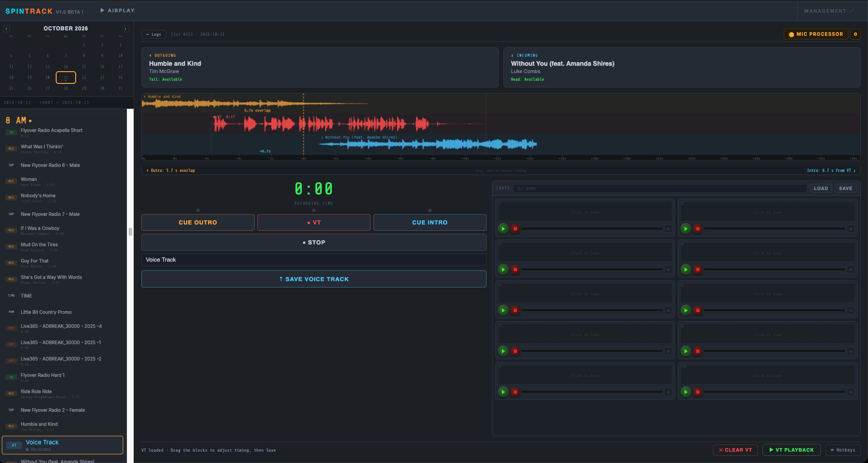
Task: Play cart 2
Action: tap(685, 229)
